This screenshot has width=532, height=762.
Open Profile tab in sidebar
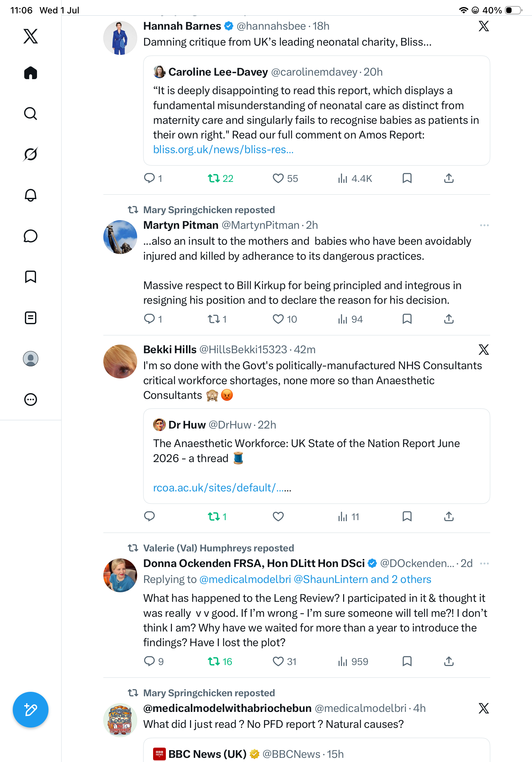(31, 358)
